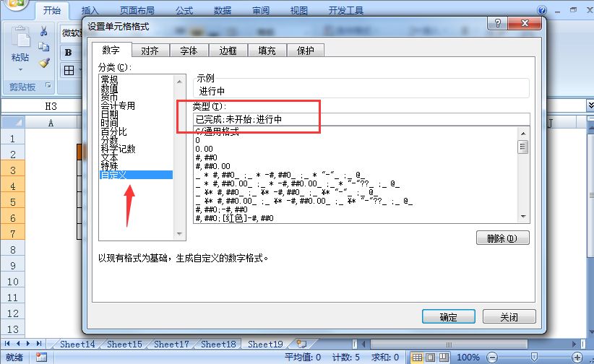
Task: Open the 审阅 ribbon tab
Action: point(261,10)
